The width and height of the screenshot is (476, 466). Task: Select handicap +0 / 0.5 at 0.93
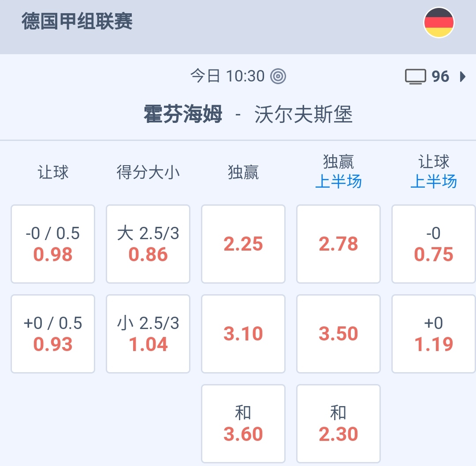(53, 334)
